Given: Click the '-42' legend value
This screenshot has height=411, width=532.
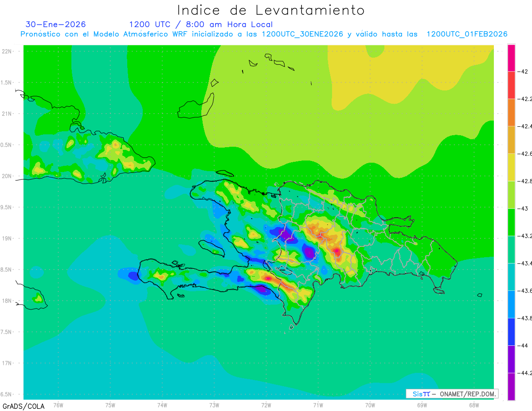Looking at the screenshot, I should point(522,71).
